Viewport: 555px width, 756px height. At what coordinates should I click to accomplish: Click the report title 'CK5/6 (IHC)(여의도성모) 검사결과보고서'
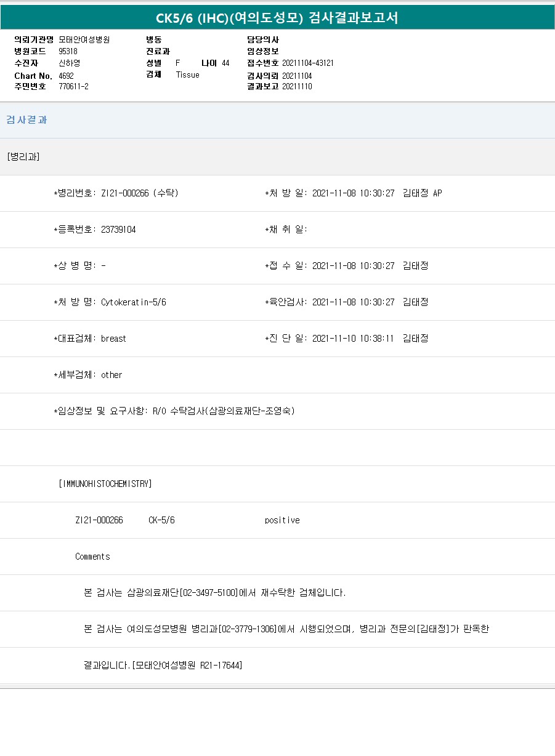pyautogui.click(x=277, y=18)
